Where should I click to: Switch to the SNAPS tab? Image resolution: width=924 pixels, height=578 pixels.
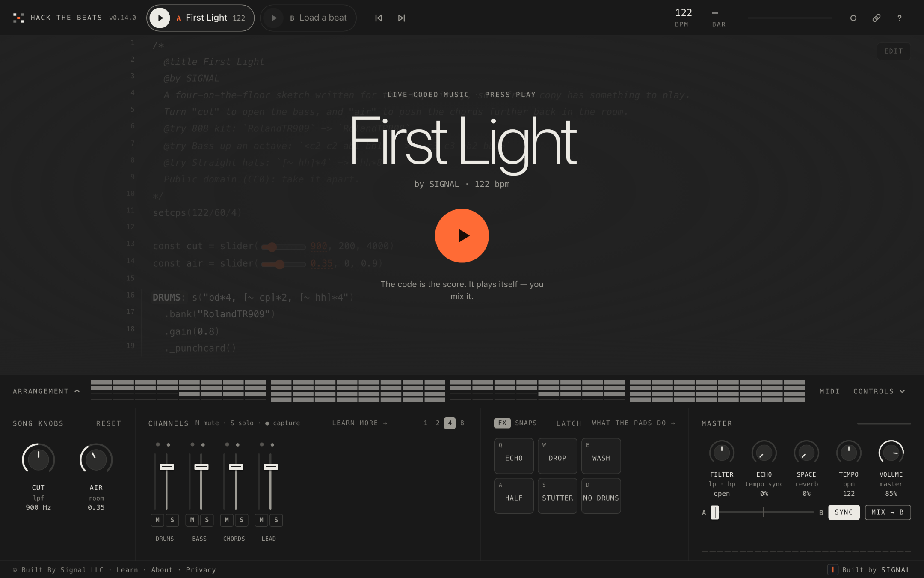(526, 423)
